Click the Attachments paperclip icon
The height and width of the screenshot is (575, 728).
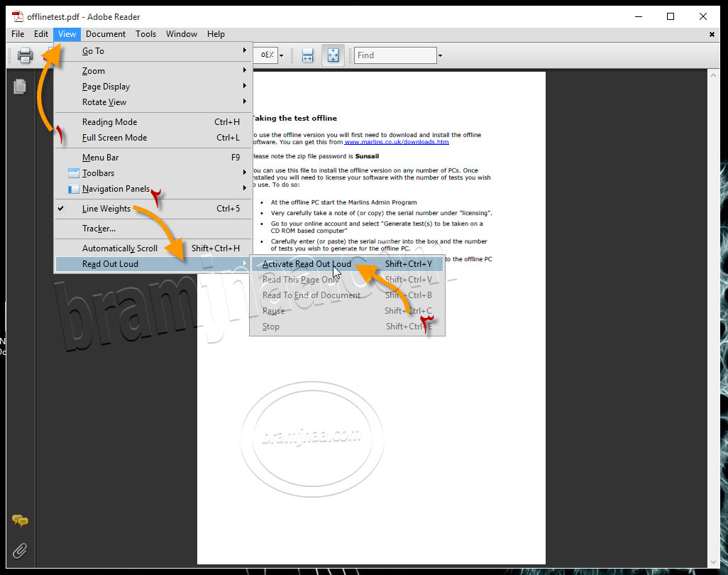pos(19,551)
